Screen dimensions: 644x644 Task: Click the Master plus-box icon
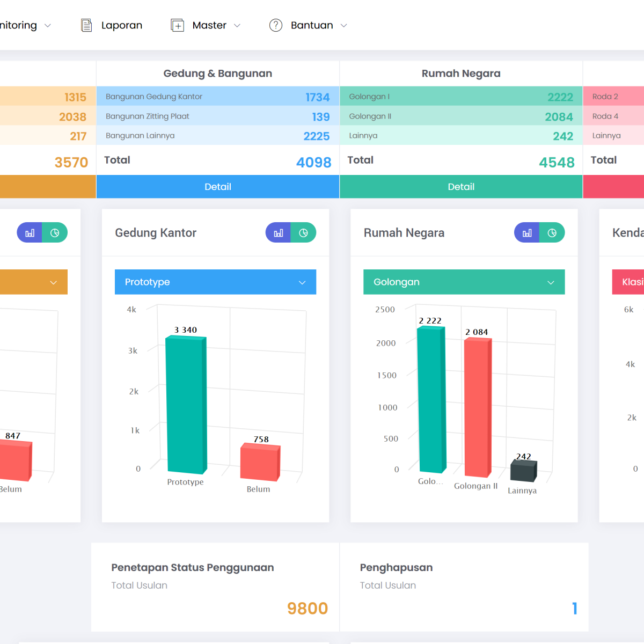[177, 25]
